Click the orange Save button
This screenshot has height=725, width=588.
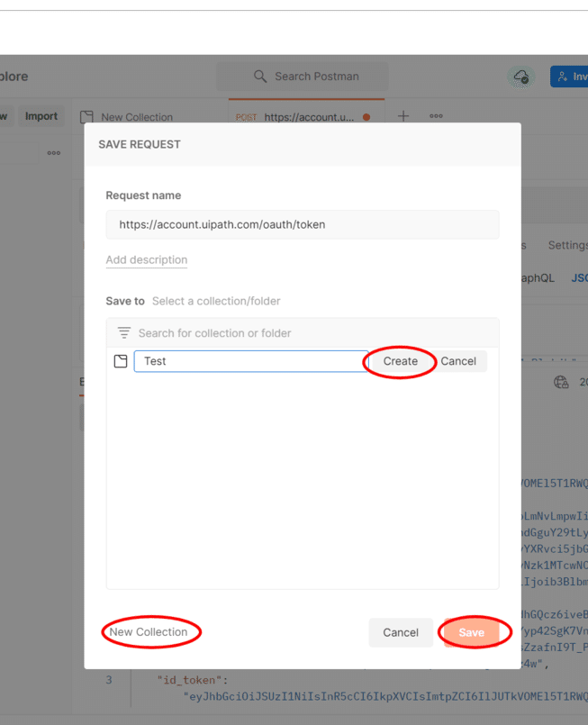point(472,632)
